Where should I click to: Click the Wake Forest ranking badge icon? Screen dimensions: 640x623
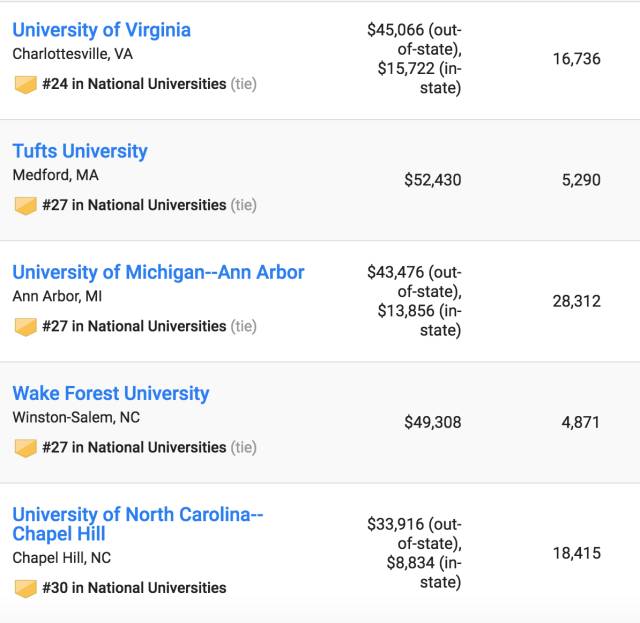click(25, 447)
